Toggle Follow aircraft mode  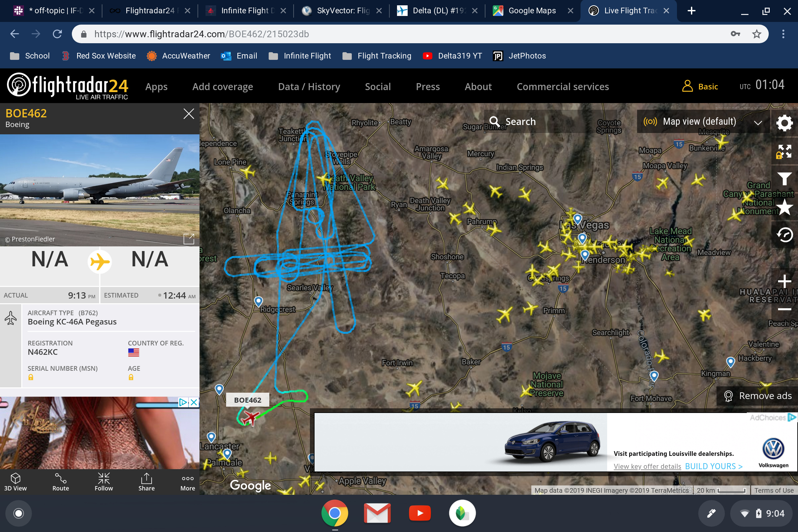(103, 482)
